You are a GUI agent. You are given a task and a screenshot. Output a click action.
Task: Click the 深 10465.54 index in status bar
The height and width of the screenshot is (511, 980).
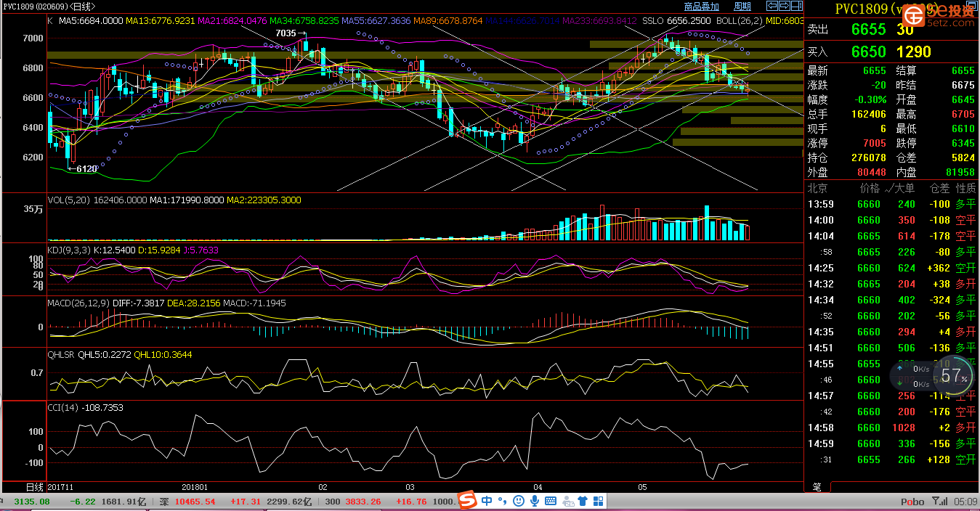point(187,502)
